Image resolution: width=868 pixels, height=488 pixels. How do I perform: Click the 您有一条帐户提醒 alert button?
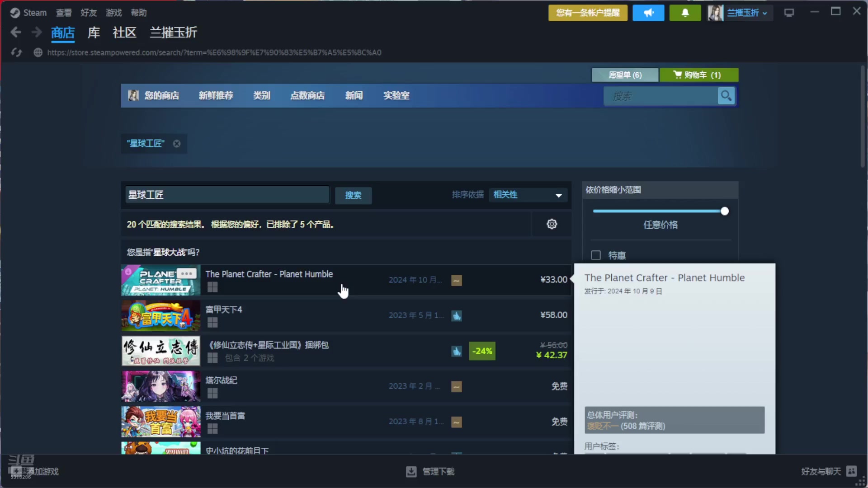coord(588,13)
